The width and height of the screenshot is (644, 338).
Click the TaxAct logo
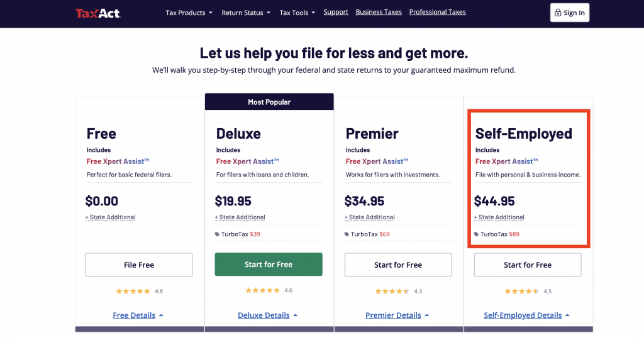click(x=97, y=13)
